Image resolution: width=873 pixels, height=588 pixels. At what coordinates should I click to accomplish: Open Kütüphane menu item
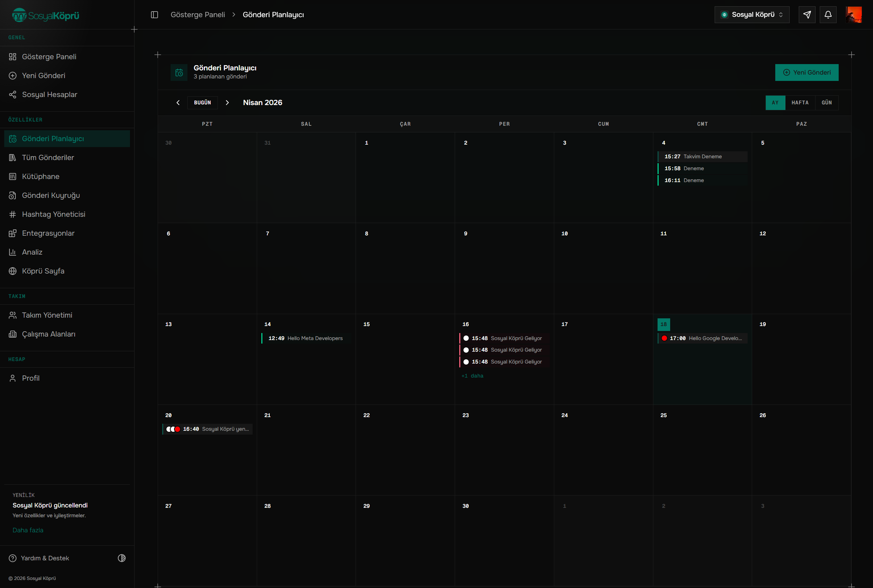(x=67, y=176)
